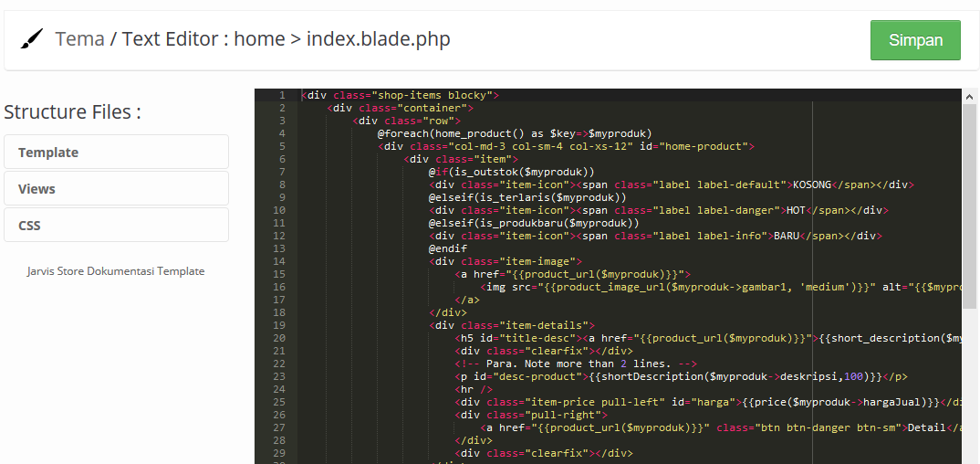Place cursor on the @foreach(home_product() line
This screenshot has width=980, height=464.
click(515, 133)
